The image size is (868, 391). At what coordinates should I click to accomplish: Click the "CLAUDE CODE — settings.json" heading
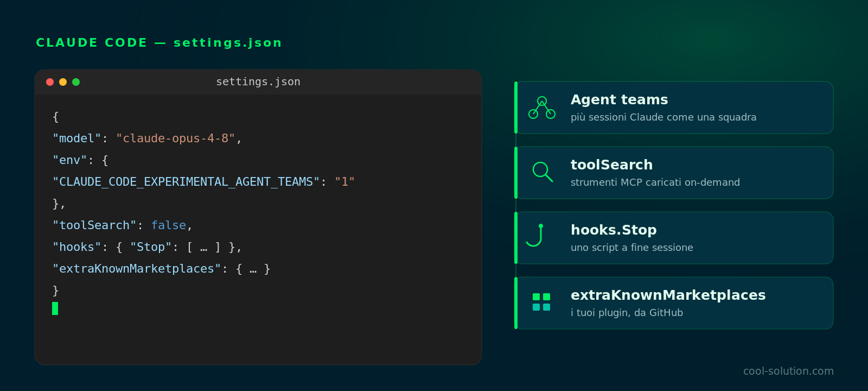(159, 43)
